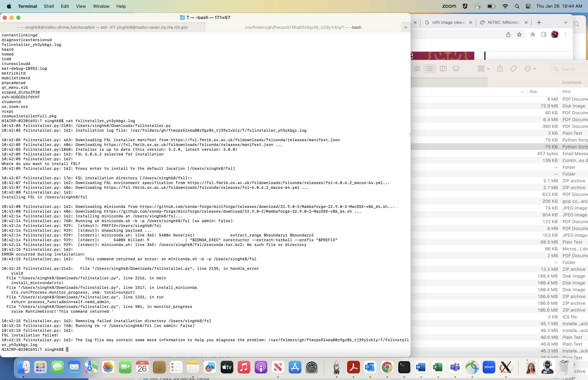The height and width of the screenshot is (380, 588).
Task: Click the Finder tags icon
Action: (x=513, y=69)
